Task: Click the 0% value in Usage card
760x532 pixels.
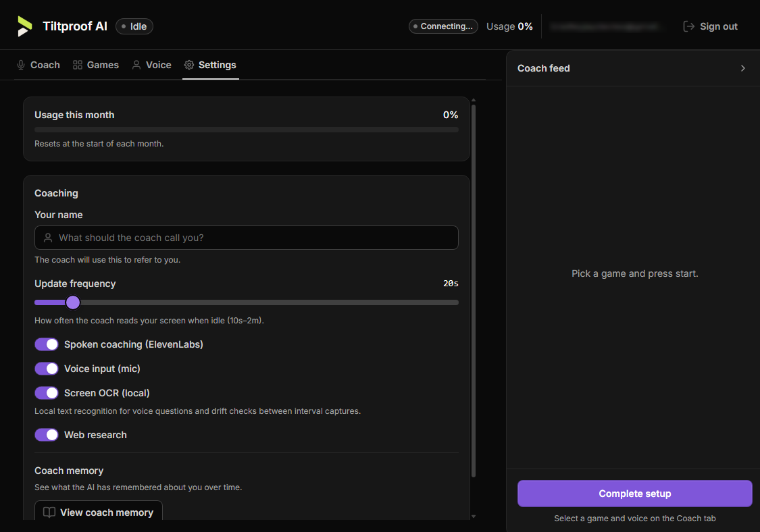Action: 451,115
